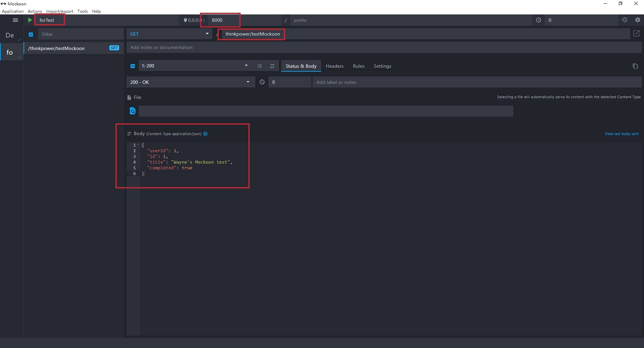Restore down the Mockoon window
This screenshot has width=644, height=348.
[621, 4]
